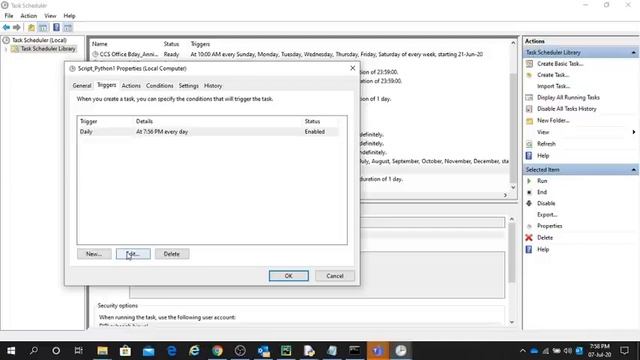Viewport: 640px width, 360px height.
Task: Confirm the dialog with OK
Action: (289, 276)
